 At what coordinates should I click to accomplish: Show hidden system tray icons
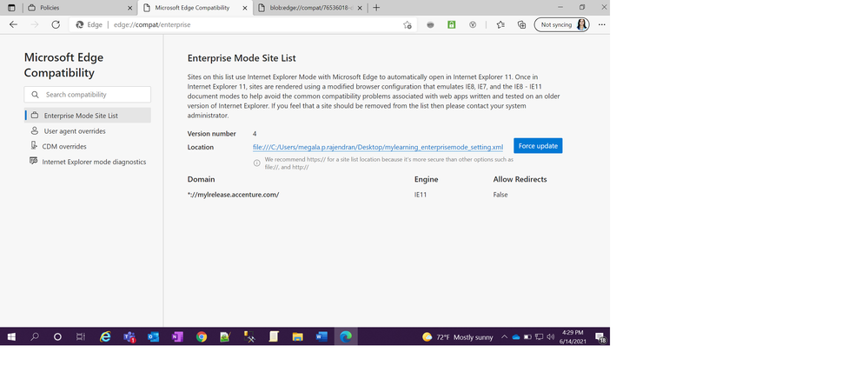pyautogui.click(x=504, y=337)
